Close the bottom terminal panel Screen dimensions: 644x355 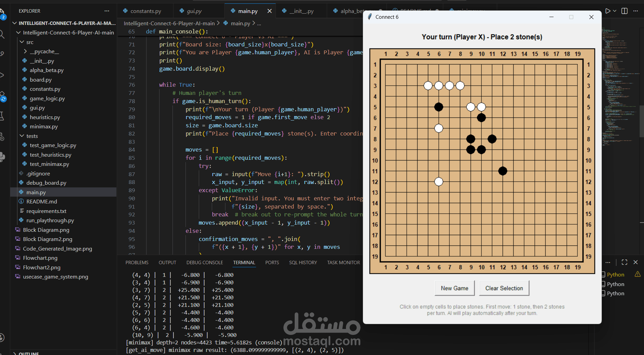635,262
